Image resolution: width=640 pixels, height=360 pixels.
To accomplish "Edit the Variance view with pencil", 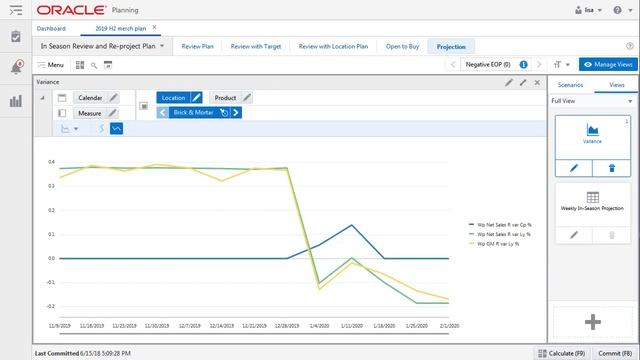I will point(574,168).
